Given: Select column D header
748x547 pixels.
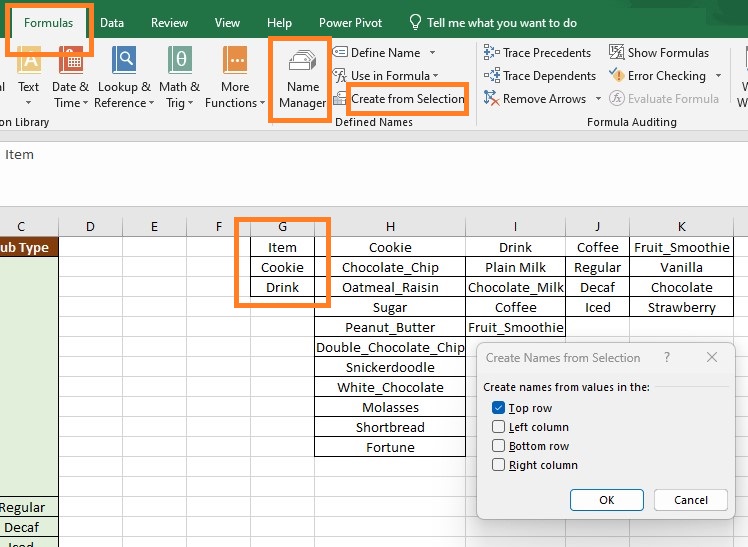Looking at the screenshot, I should [90, 227].
